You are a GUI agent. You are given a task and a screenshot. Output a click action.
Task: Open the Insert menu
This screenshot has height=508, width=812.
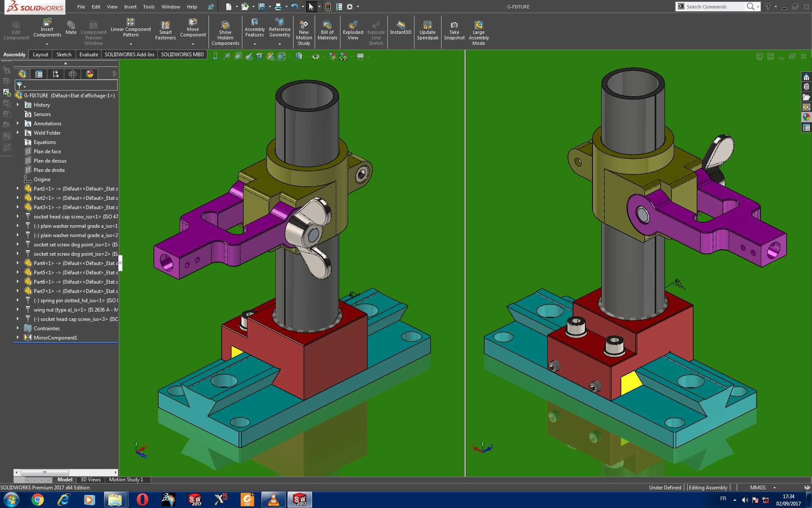coord(130,7)
